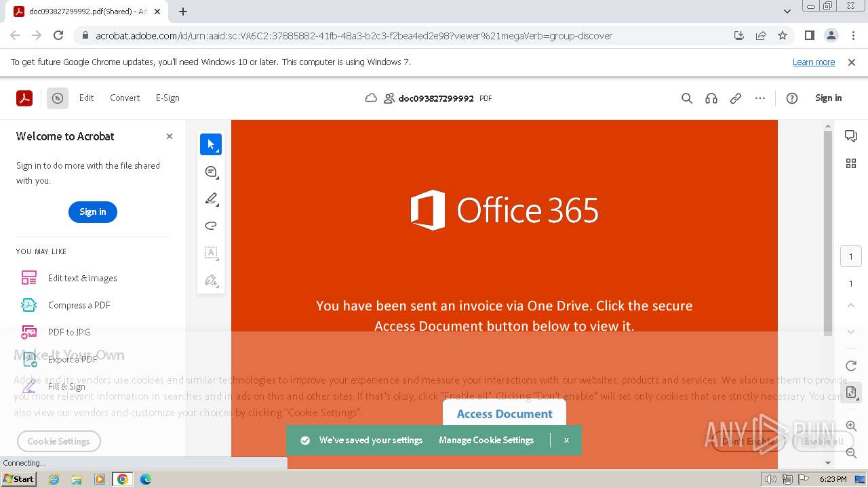
Task: Open the E-Sign menu
Action: (167, 98)
